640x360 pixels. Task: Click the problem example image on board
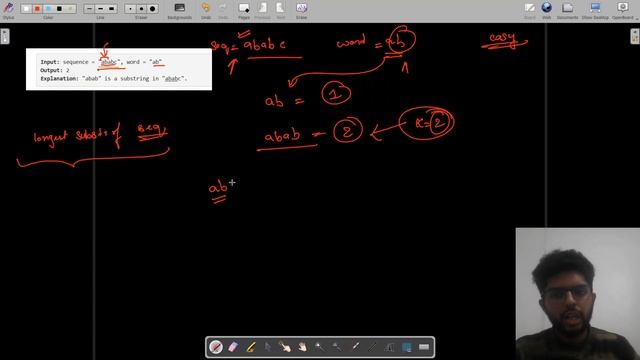pos(119,69)
